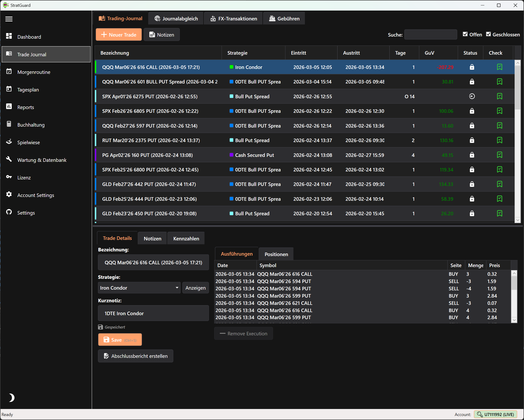Click the open-status icon on SPX Apr01'26 row
This screenshot has width=524, height=420.
click(472, 96)
